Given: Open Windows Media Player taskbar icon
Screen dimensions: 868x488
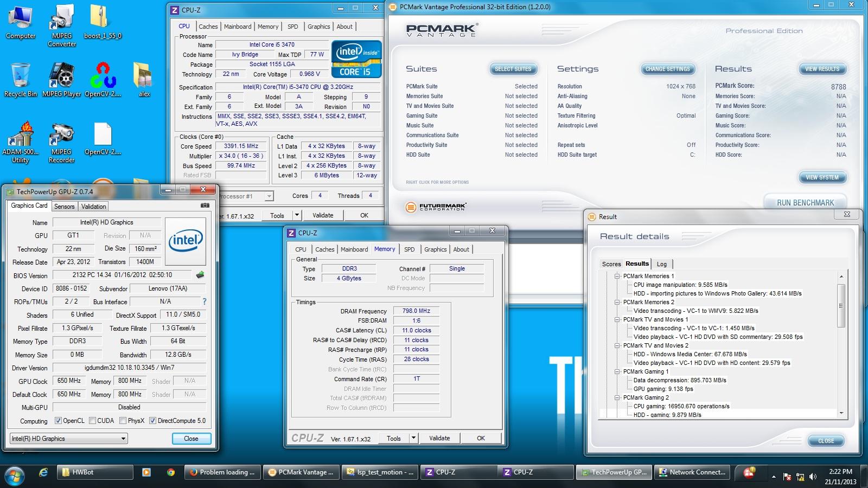Looking at the screenshot, I should [146, 472].
